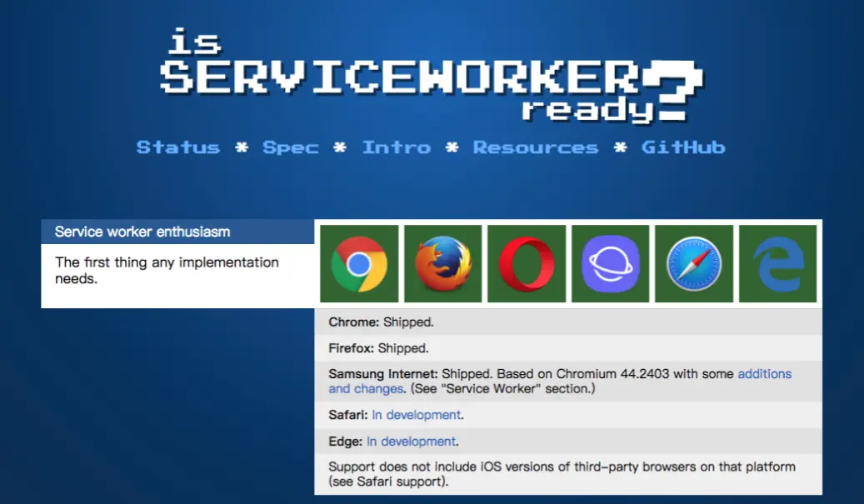The height and width of the screenshot is (504, 864).
Task: Visit the GitHub navigation link
Action: pyautogui.click(x=683, y=147)
